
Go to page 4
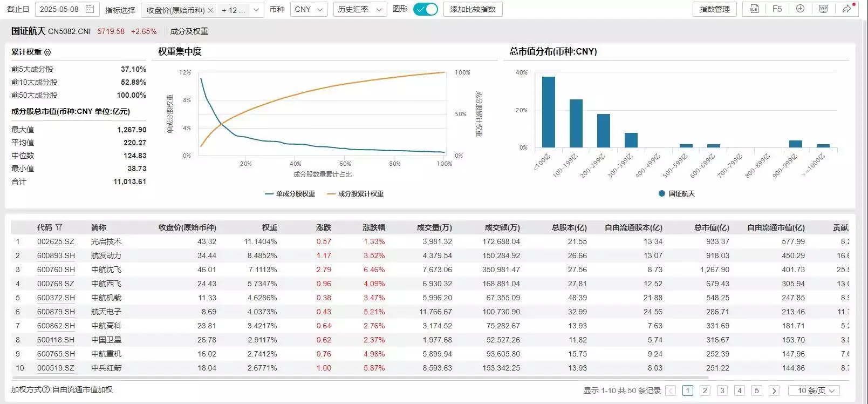point(740,390)
